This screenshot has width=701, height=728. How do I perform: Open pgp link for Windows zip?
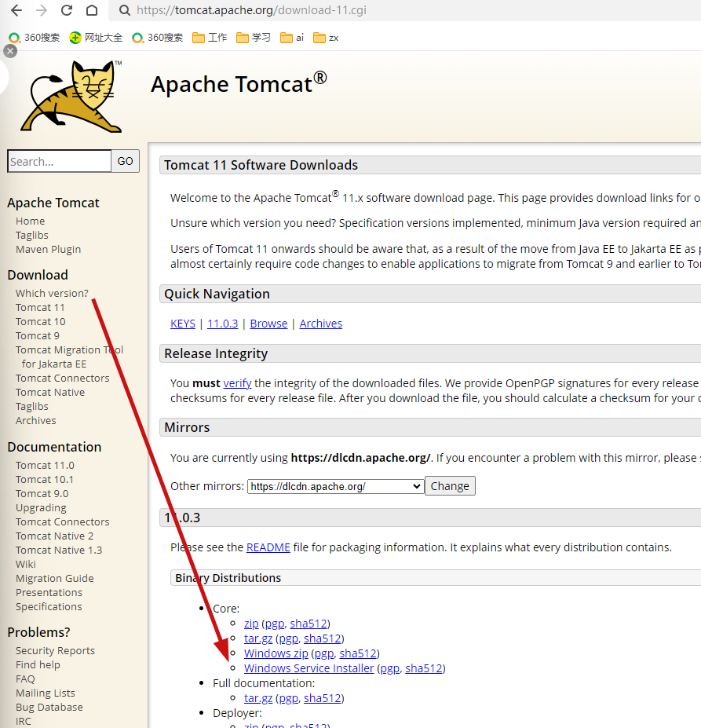click(x=324, y=653)
